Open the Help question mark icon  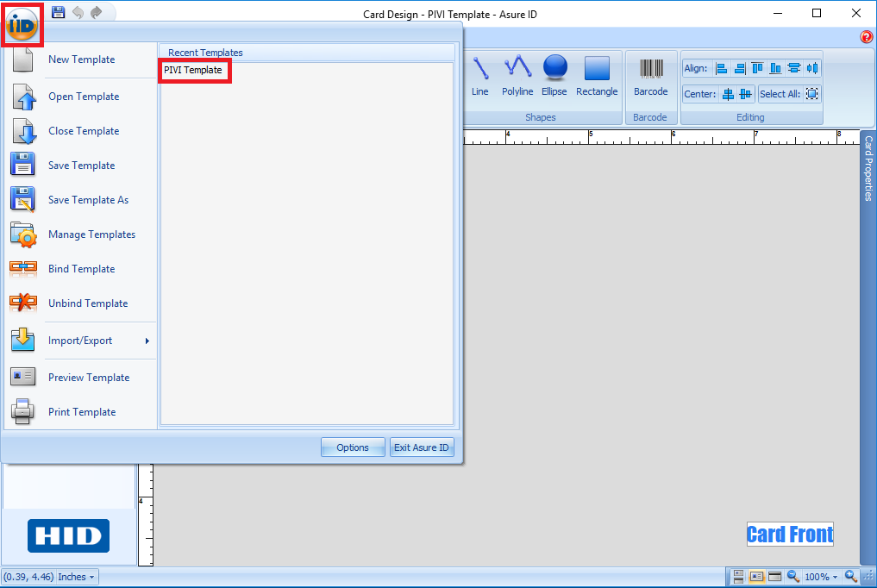coord(867,37)
